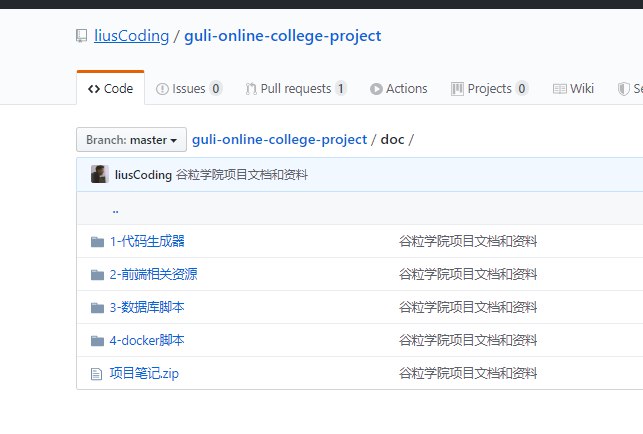The height and width of the screenshot is (434, 643).
Task: Expand the Branch: master dropdown
Action: click(132, 140)
